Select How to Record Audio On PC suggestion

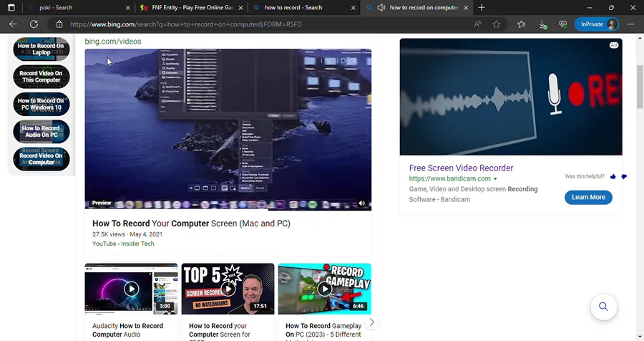pyautogui.click(x=41, y=132)
